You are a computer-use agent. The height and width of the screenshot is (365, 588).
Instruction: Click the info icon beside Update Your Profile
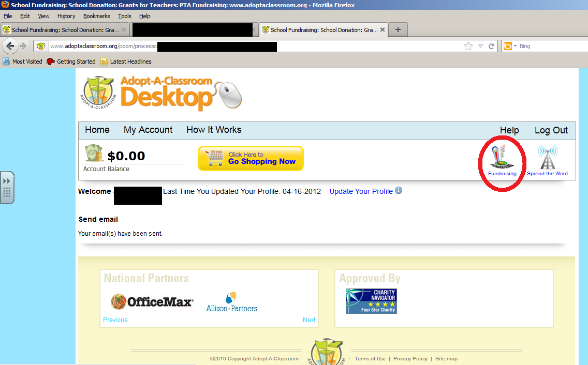coord(399,190)
